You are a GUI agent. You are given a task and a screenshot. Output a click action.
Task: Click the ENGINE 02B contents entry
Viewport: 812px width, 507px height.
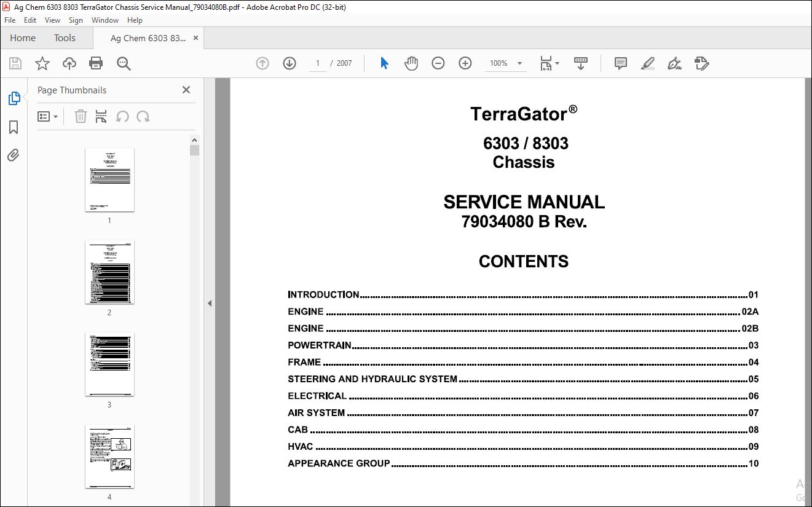coord(523,328)
